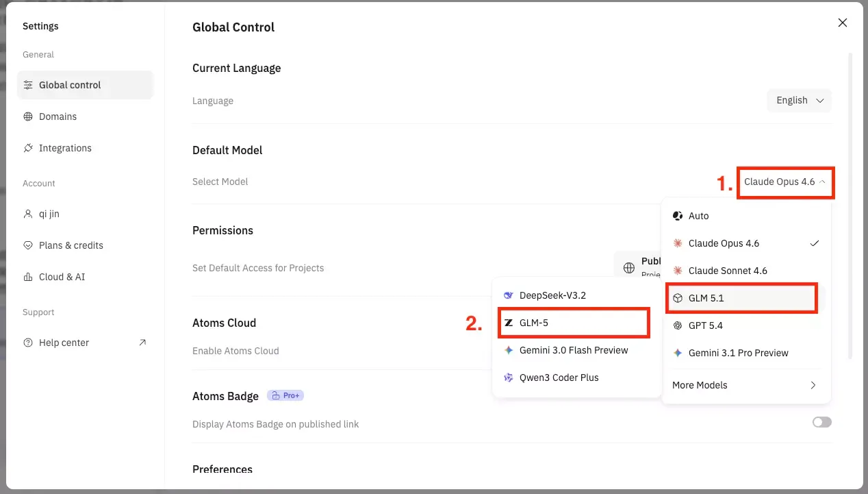Click the checkmark beside Claude Opus 4.6
The width and height of the screenshot is (868, 494).
point(814,243)
